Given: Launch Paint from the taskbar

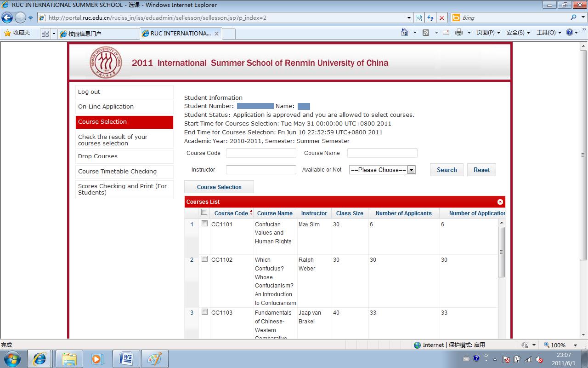Looking at the screenshot, I should [x=154, y=359].
